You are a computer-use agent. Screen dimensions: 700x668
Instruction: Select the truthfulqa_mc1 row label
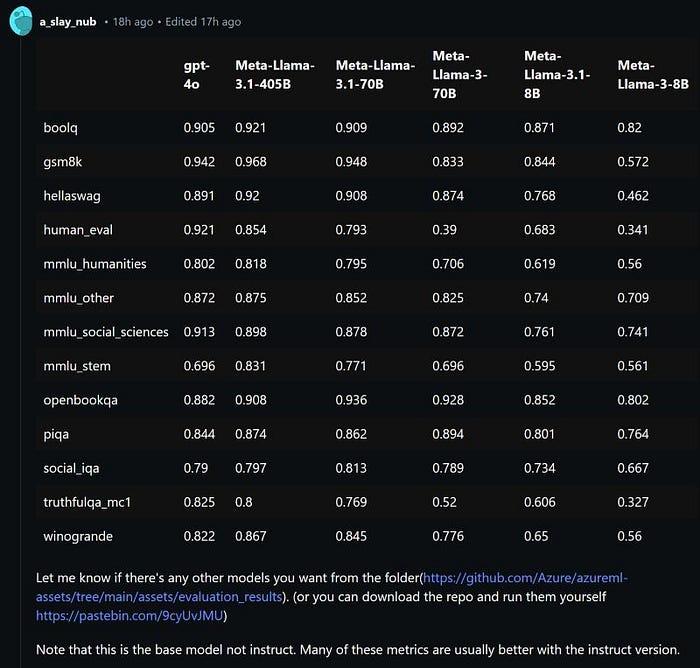pos(87,502)
